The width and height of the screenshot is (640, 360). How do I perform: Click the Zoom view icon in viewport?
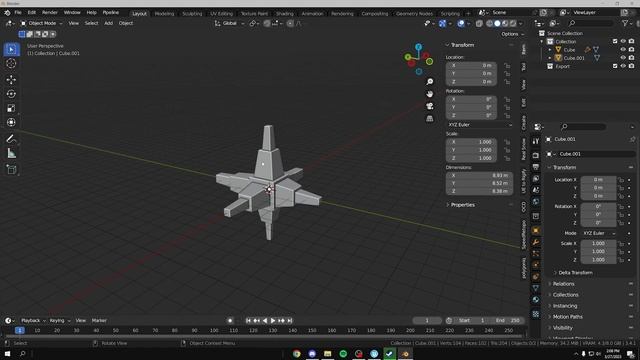[x=430, y=82]
